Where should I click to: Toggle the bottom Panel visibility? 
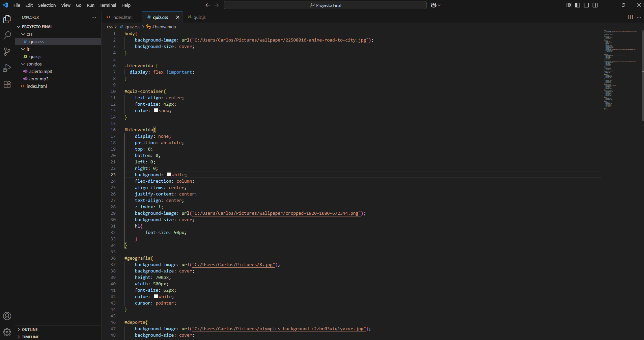pos(586,5)
